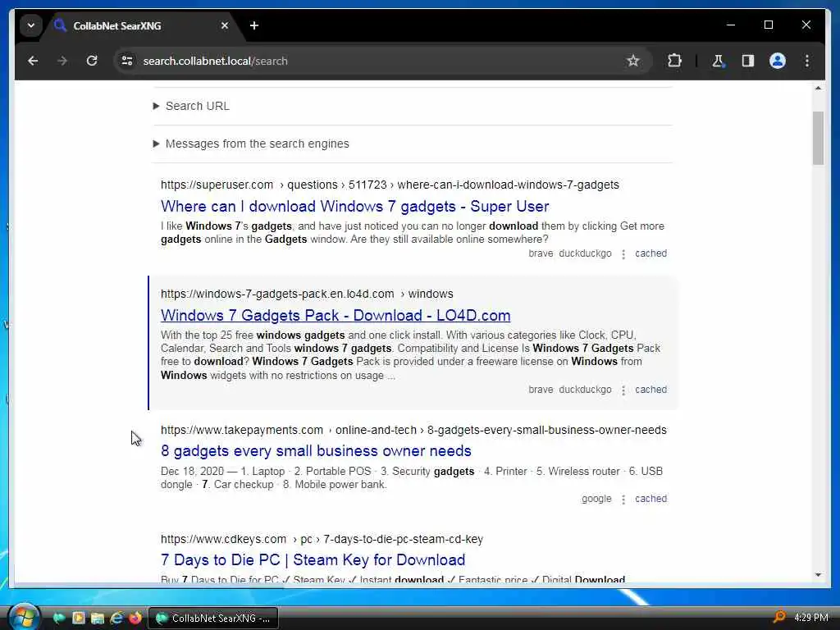
Task: Go back with the browser back arrow
Action: point(33,61)
